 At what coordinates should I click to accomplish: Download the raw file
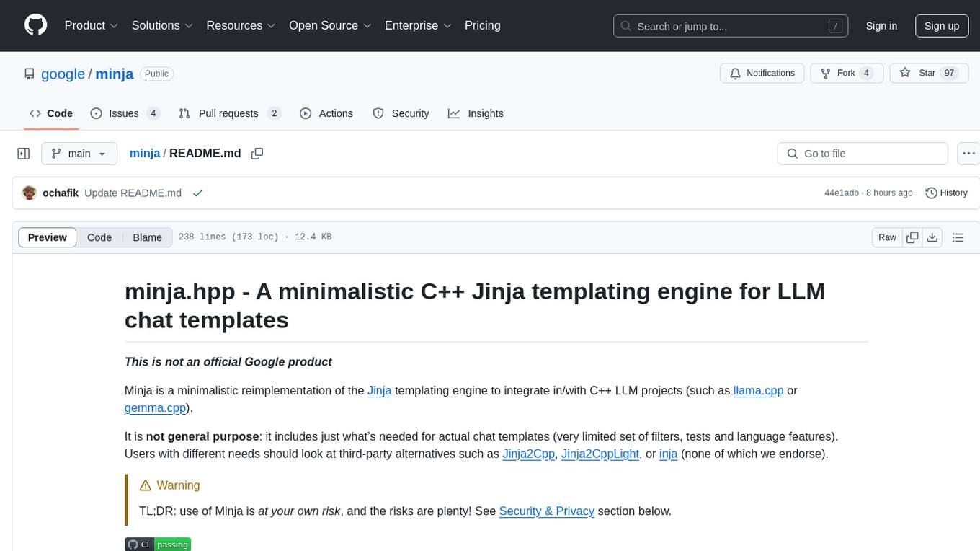932,237
